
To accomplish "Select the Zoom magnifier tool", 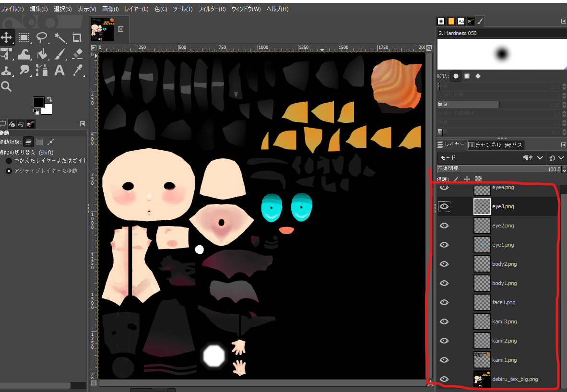I will [x=6, y=86].
